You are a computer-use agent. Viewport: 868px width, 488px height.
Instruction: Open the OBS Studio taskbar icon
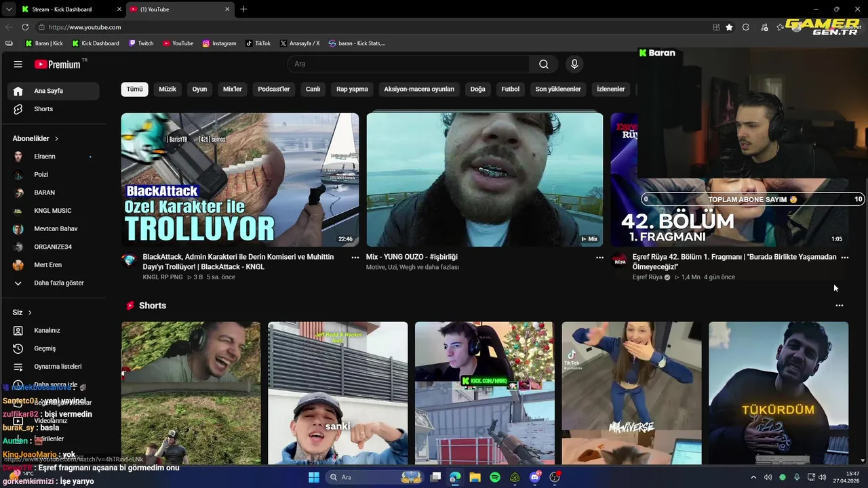point(555,477)
